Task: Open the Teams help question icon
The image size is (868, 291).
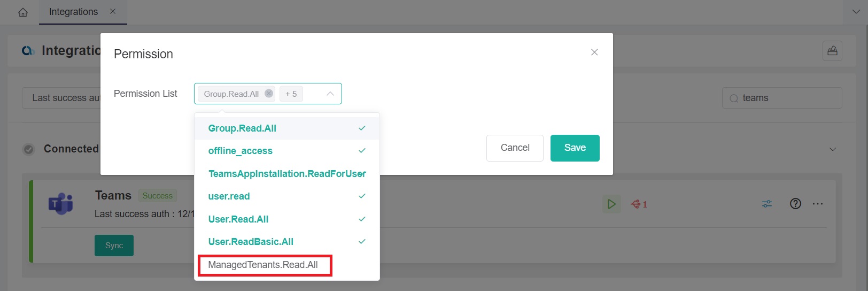Action: click(x=795, y=204)
